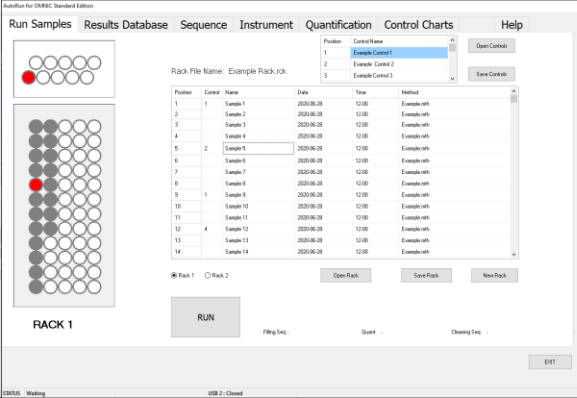This screenshot has width=577, height=398.
Task: Click the up arrow of control list scrollbar
Action: pyautogui.click(x=453, y=40)
